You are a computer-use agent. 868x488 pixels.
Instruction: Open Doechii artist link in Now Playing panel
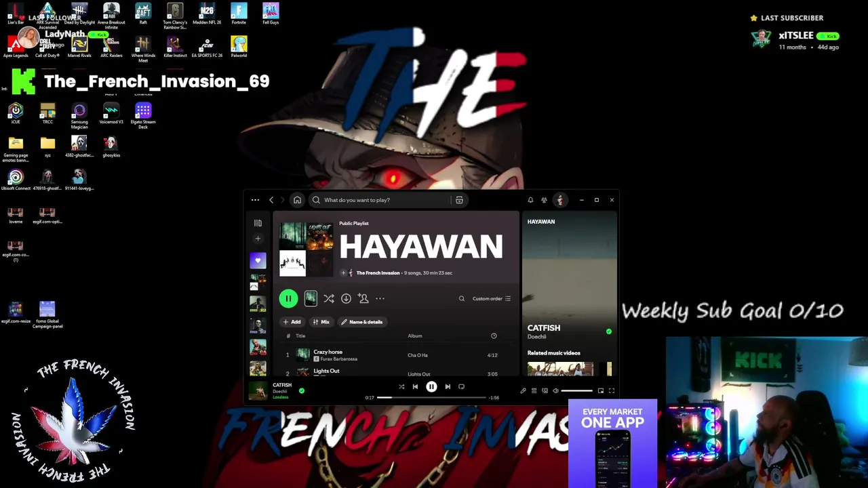coord(536,337)
